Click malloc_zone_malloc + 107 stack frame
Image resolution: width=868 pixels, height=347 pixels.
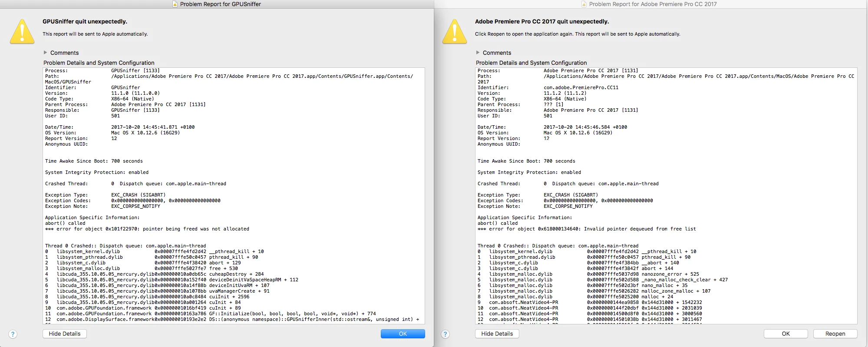(x=594, y=291)
